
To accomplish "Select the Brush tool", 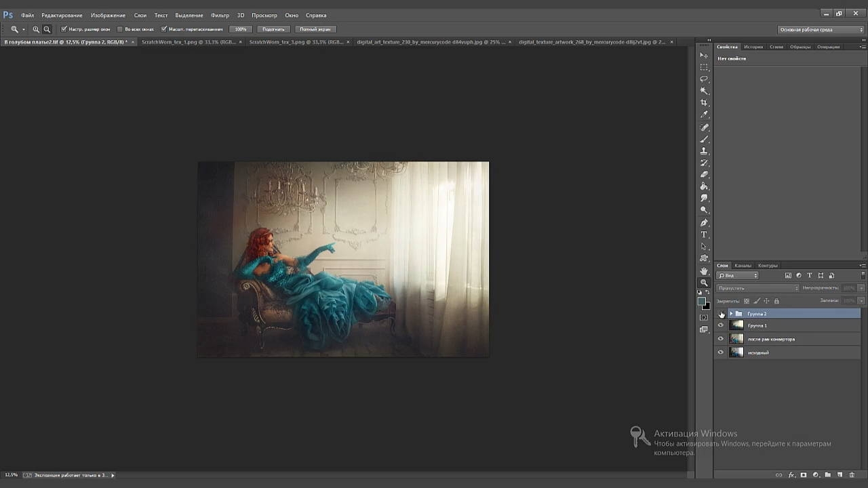I will coord(704,139).
